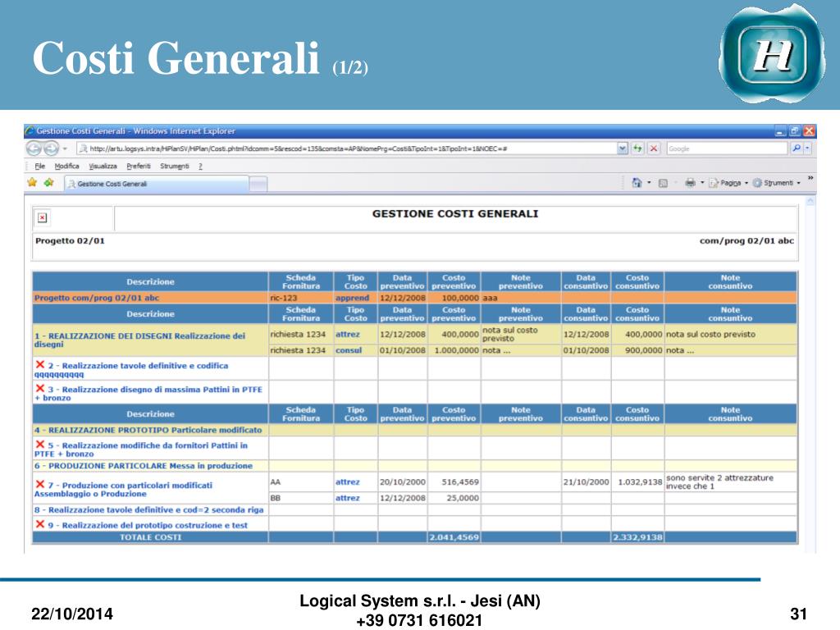Click the 2.041,4569 total preventivo cell
The height and width of the screenshot is (630, 840).
pyautogui.click(x=454, y=537)
